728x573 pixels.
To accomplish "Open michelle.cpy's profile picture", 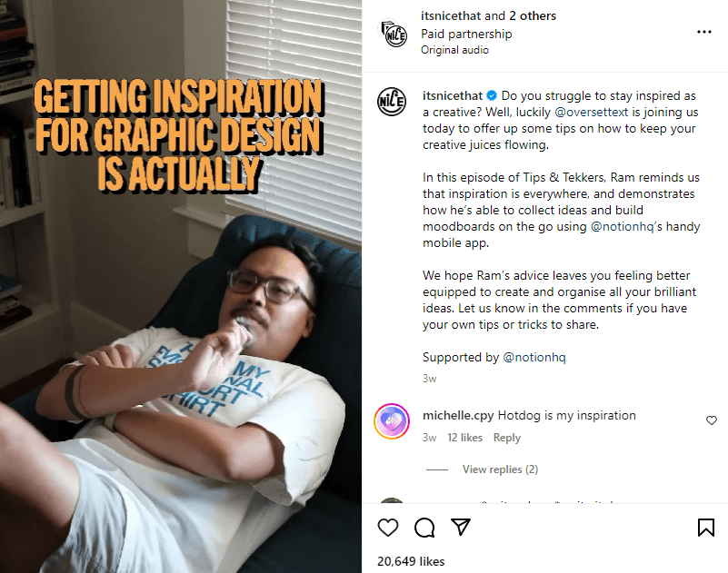I will click(392, 421).
